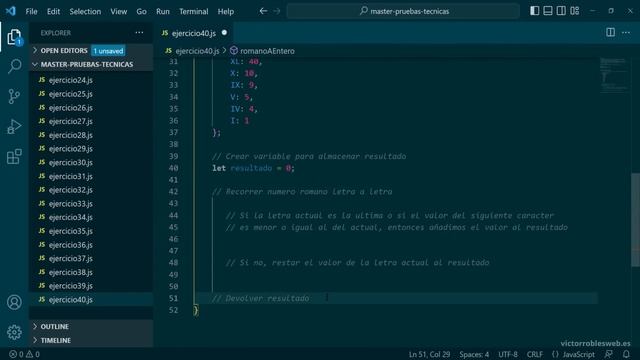Click the romanoAEntero symbol icon in breadcrumb
Screen dimensions: 640x360
click(x=233, y=51)
